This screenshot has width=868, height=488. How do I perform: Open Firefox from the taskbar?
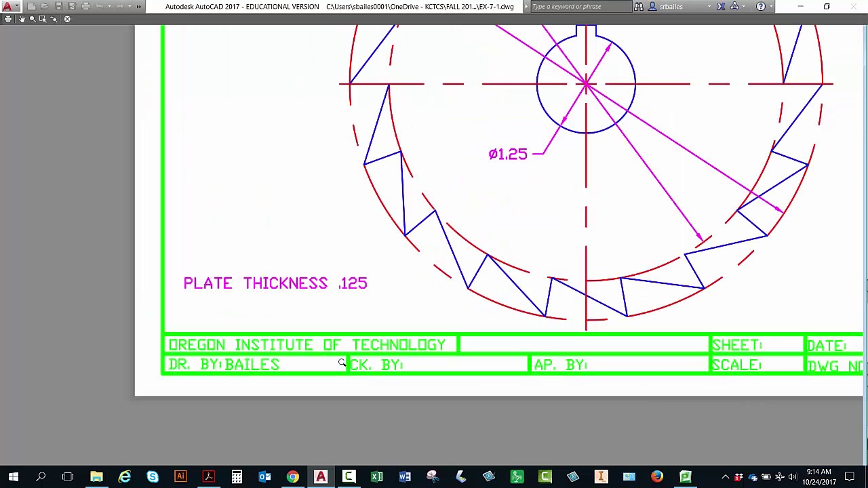(x=656, y=476)
